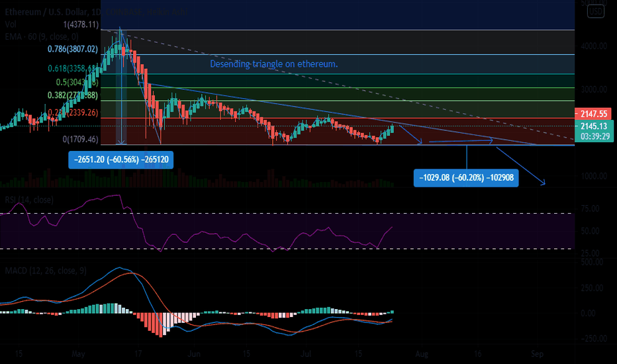Click May on the time axis
Viewport: 617px width, 364px height.
pyautogui.click(x=78, y=354)
